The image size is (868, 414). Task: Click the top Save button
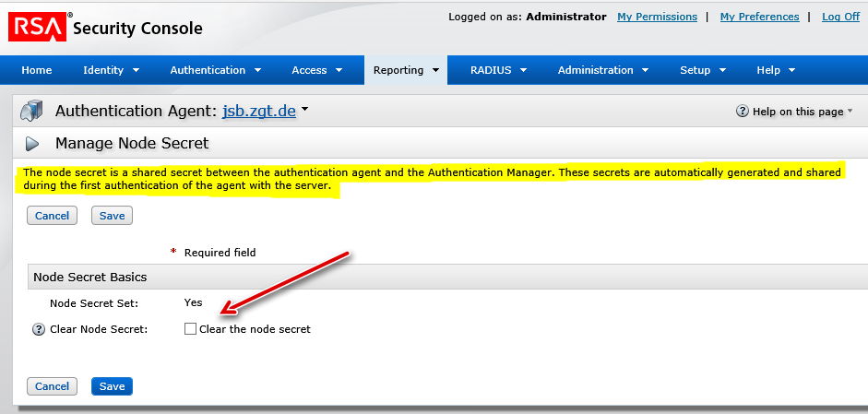(x=112, y=216)
